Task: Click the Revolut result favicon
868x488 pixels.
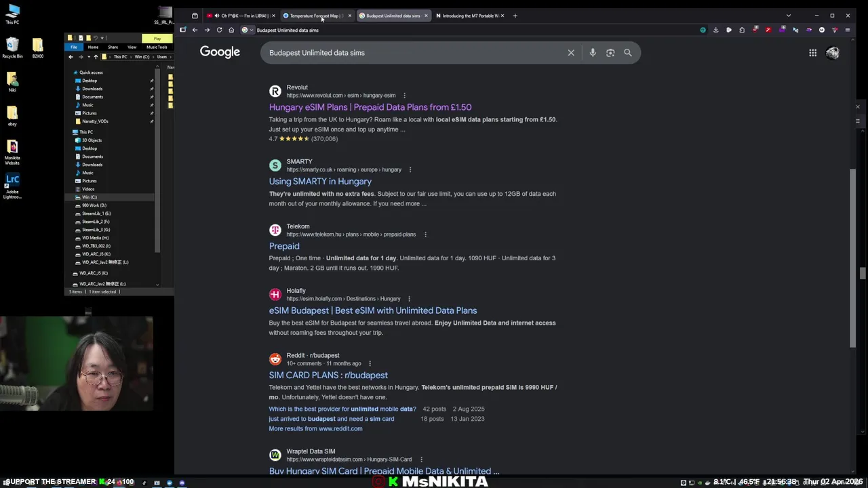Action: [x=275, y=91]
